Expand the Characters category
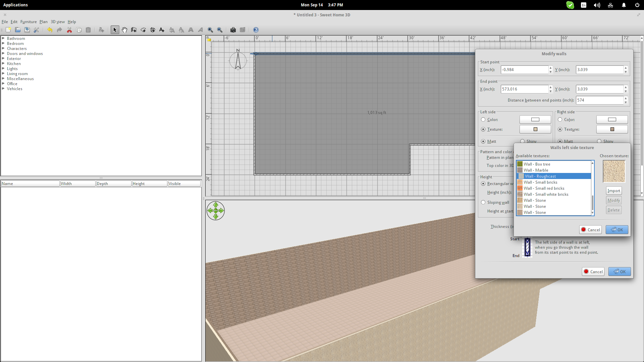Screen dimensions: 644x362 tap(3, 48)
